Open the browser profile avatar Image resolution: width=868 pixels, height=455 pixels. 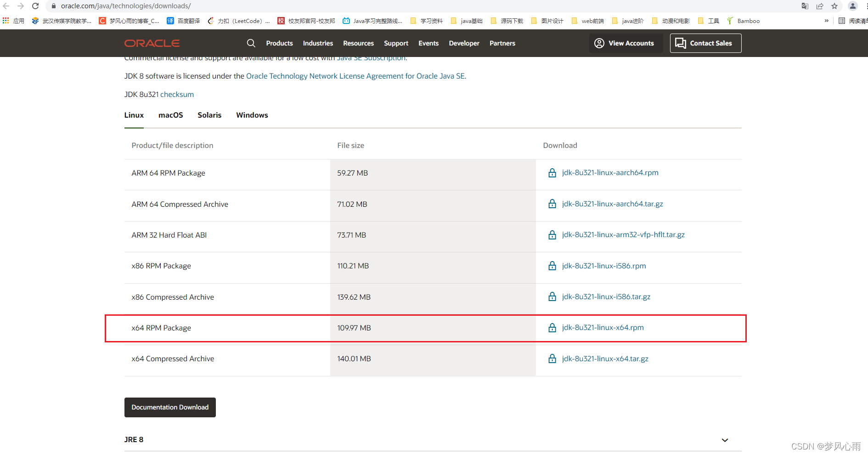coord(853,6)
